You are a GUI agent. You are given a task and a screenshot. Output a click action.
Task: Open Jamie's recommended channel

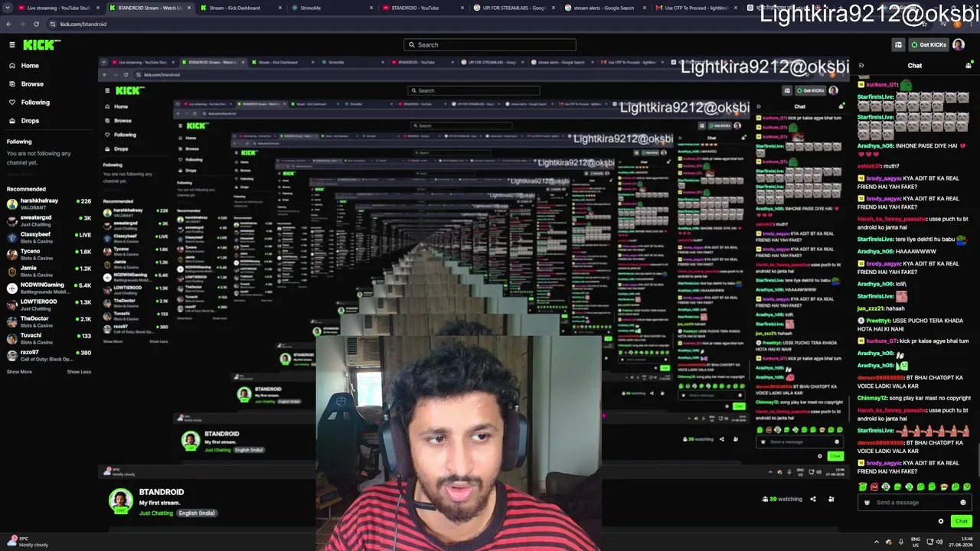click(x=49, y=271)
